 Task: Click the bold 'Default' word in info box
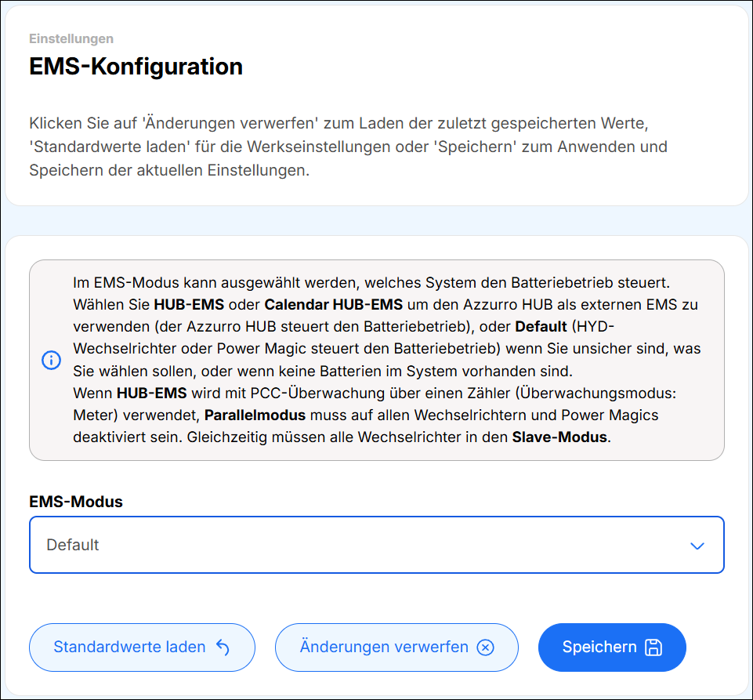pos(541,327)
